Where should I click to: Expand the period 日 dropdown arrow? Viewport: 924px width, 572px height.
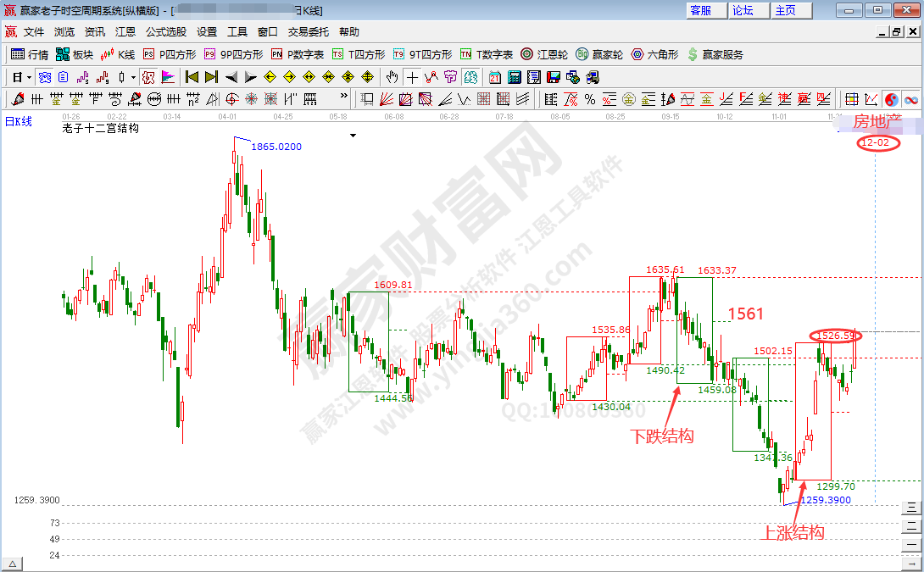coord(29,77)
